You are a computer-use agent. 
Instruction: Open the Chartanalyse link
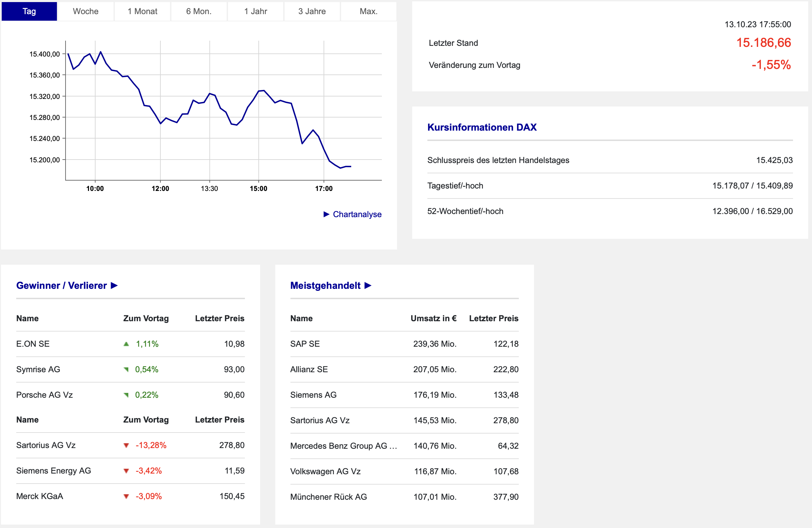pos(357,214)
